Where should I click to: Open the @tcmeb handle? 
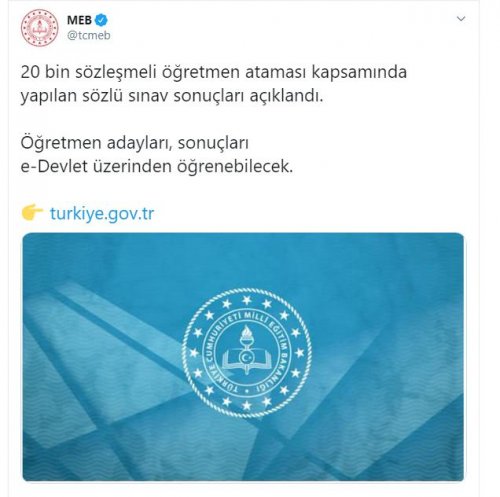pos(89,35)
